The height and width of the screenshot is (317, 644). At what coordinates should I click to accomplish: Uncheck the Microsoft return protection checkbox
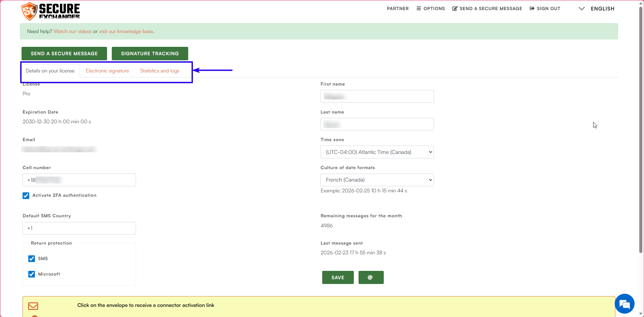click(x=32, y=274)
